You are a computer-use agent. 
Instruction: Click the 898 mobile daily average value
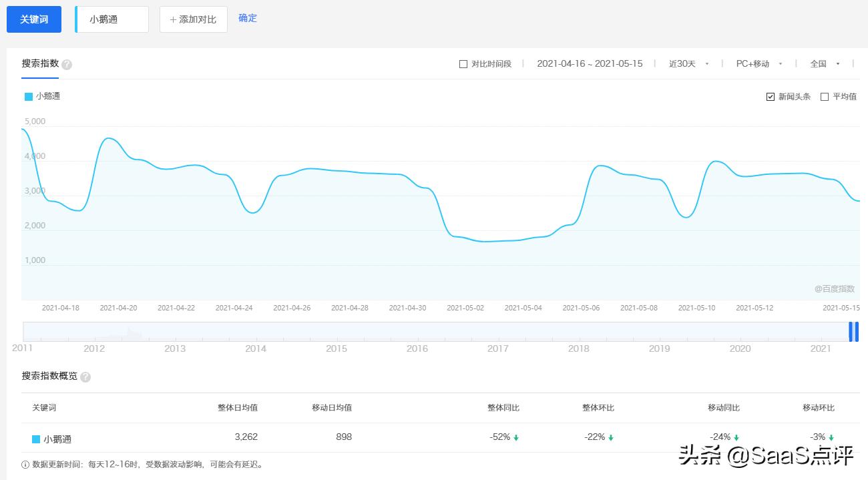coord(343,437)
